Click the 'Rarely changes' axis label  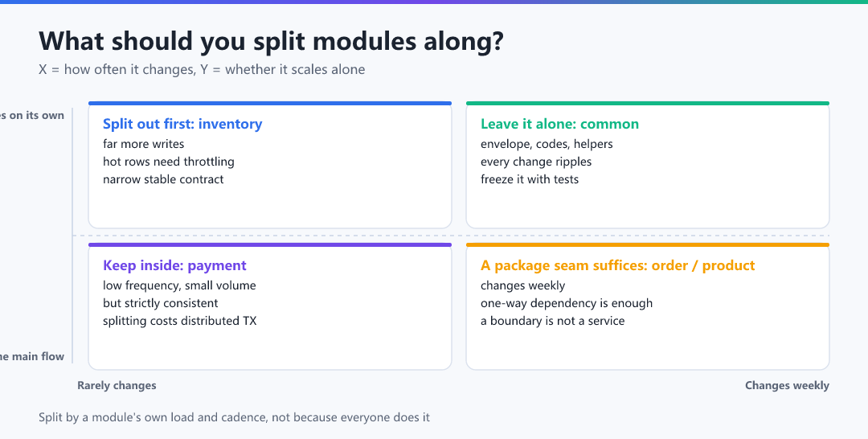[117, 385]
